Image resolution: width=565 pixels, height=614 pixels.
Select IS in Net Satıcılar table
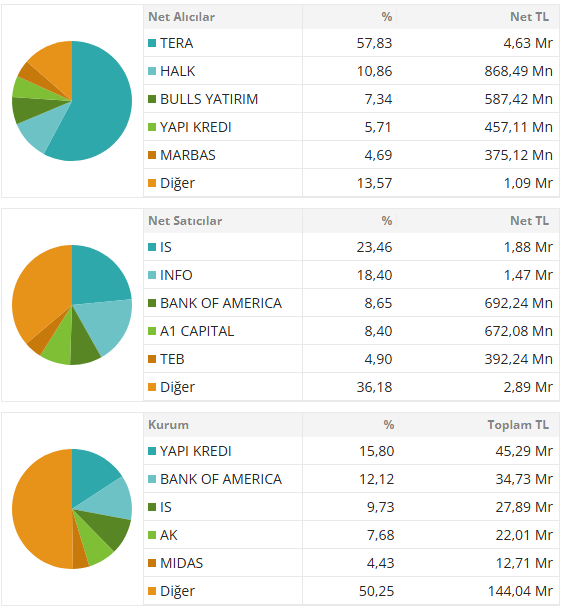[166, 247]
